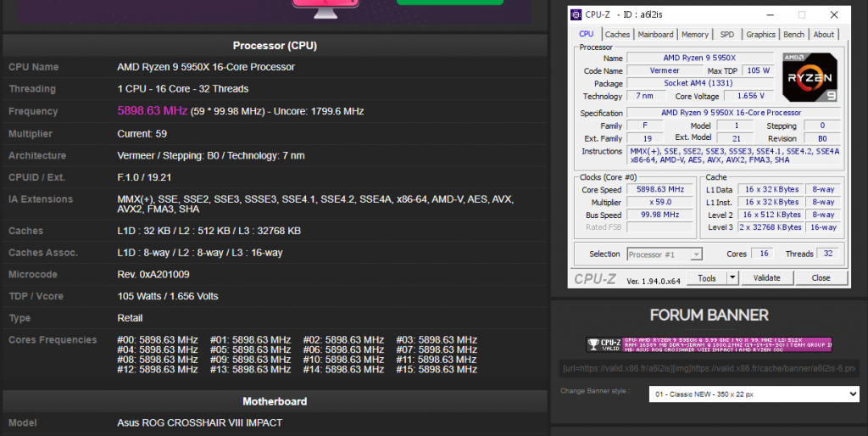Viewport: 868px width, 436px height.
Task: Click the TDP / Vcore 105 Watts value
Action: (x=168, y=296)
